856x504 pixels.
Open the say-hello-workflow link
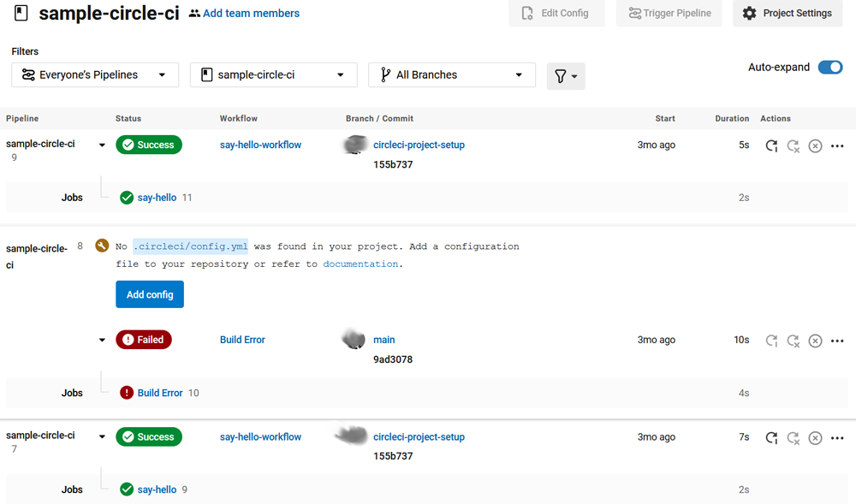coord(260,145)
